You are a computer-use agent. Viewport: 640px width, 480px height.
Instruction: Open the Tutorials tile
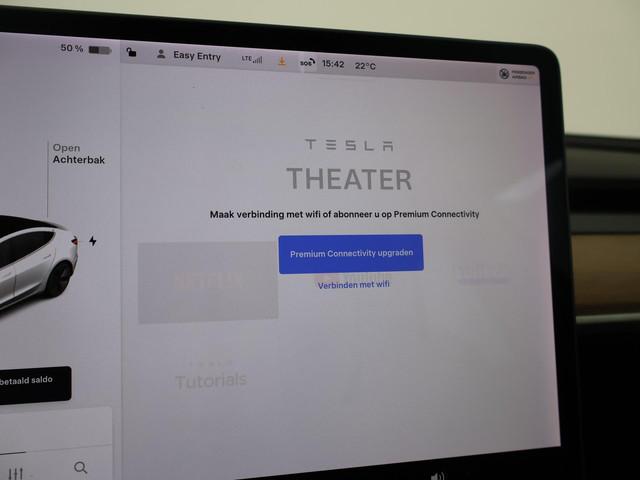pyautogui.click(x=211, y=380)
